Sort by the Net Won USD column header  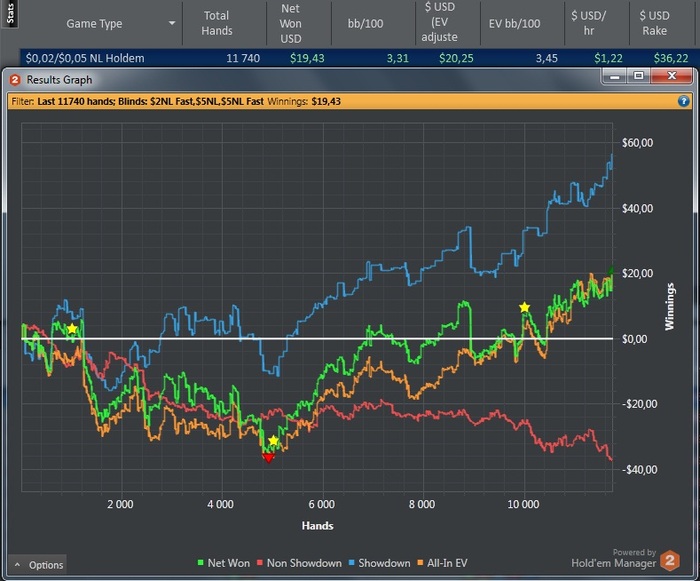(x=291, y=24)
